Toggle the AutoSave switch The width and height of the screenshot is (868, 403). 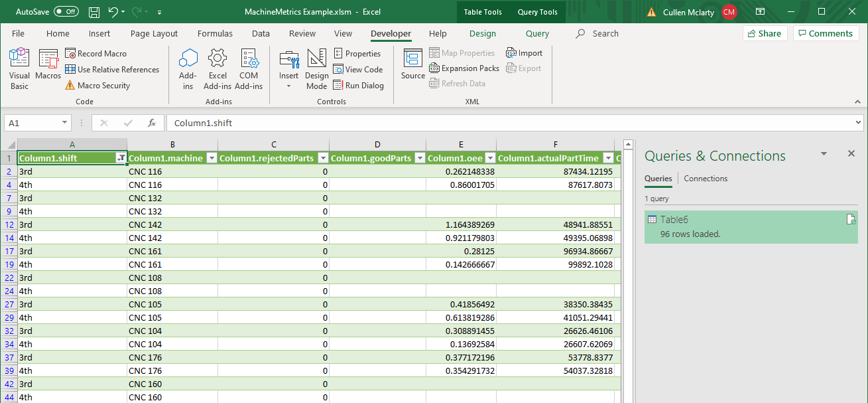point(66,12)
